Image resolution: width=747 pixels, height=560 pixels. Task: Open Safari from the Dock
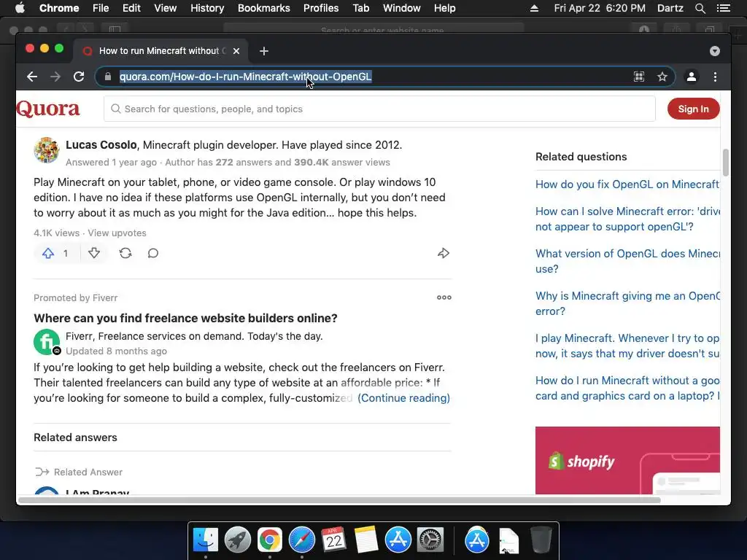[x=301, y=540]
